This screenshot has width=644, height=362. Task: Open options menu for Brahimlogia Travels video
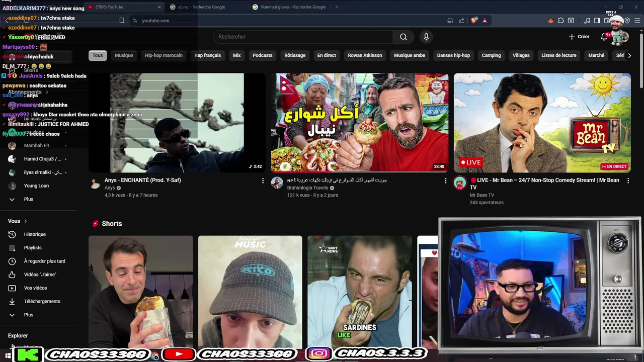coord(445,180)
